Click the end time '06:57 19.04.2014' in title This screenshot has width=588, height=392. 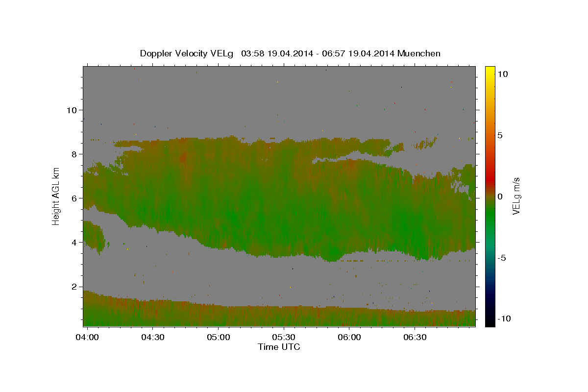(x=360, y=53)
